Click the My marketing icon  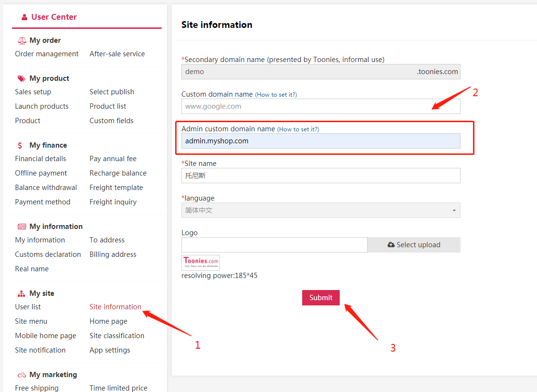coord(22,375)
